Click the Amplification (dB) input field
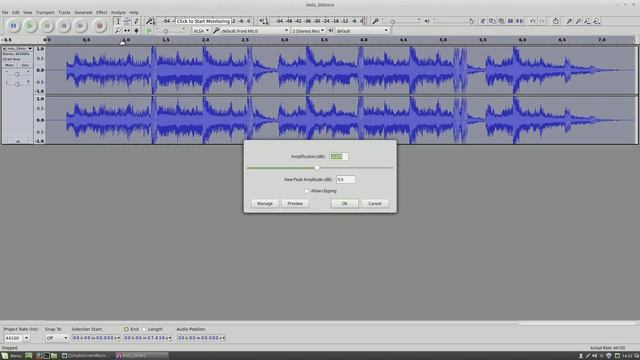Image resolution: width=640 pixels, height=360 pixels. click(339, 156)
